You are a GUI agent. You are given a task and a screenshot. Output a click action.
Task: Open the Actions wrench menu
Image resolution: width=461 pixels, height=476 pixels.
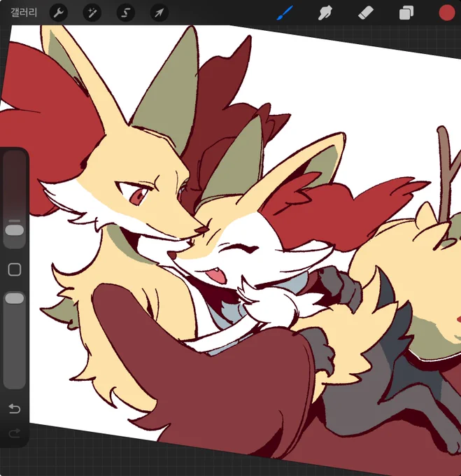click(58, 13)
